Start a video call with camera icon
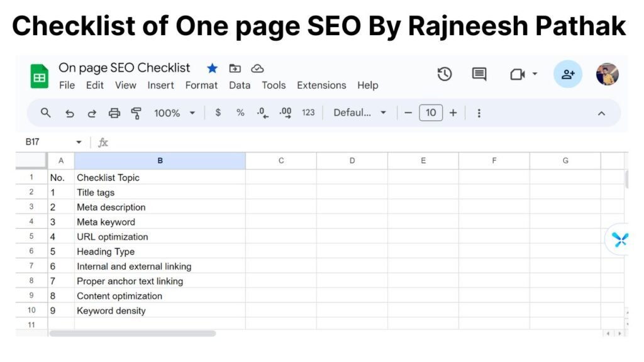Viewport: 644px width, 362px height. pyautogui.click(x=518, y=74)
